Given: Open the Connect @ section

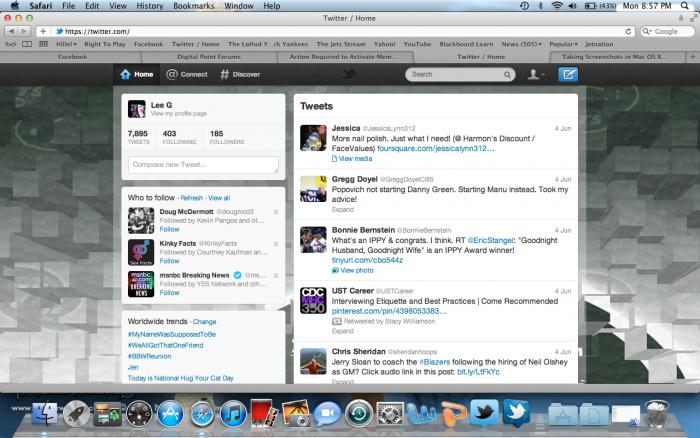Looking at the screenshot, I should pos(187,74).
